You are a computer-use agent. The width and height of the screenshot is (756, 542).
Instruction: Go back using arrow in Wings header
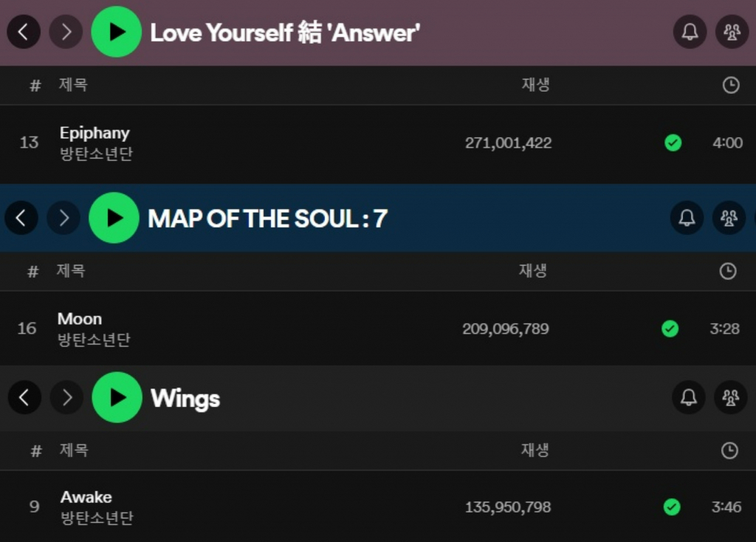tap(24, 397)
